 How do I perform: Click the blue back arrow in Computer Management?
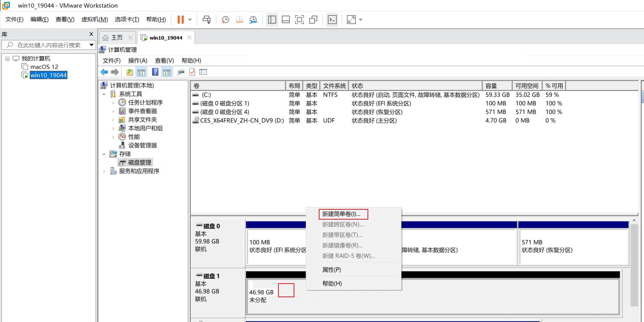pyautogui.click(x=104, y=72)
